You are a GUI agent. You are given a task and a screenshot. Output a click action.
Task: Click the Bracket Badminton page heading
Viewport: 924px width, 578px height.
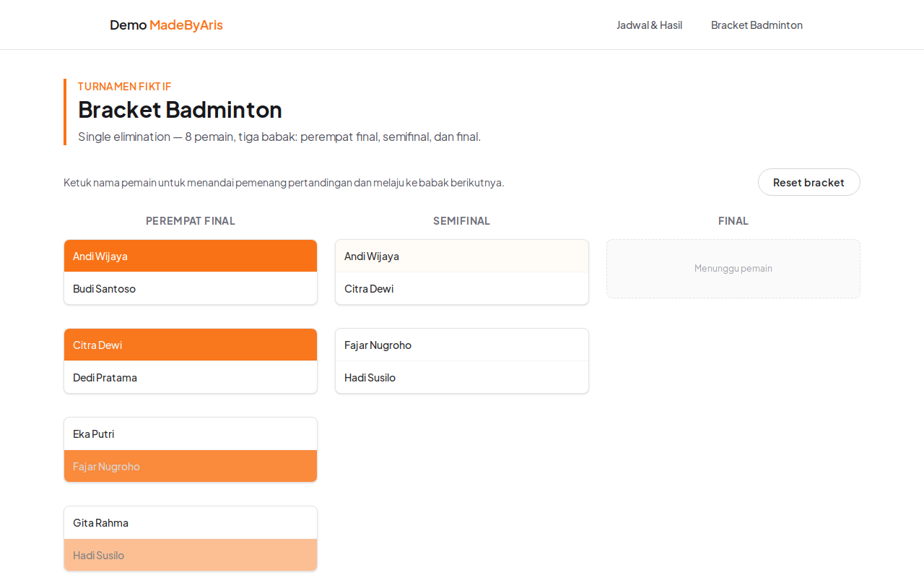click(180, 109)
